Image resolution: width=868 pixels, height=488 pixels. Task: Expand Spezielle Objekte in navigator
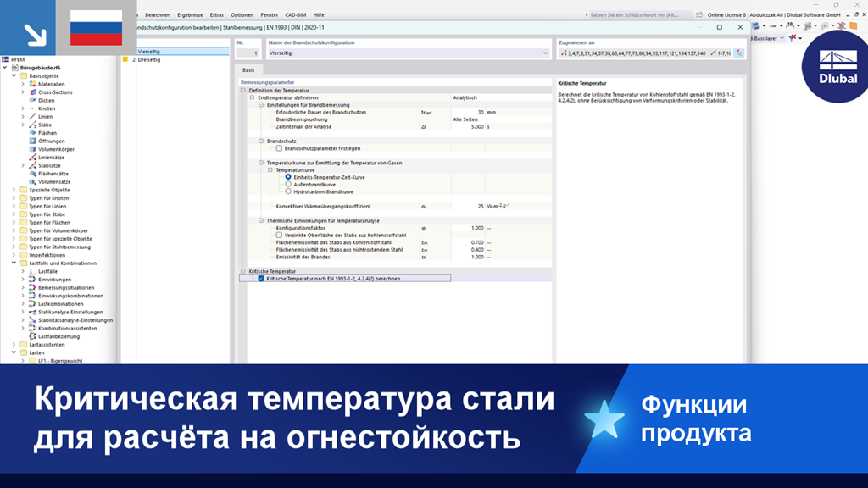coord(14,190)
